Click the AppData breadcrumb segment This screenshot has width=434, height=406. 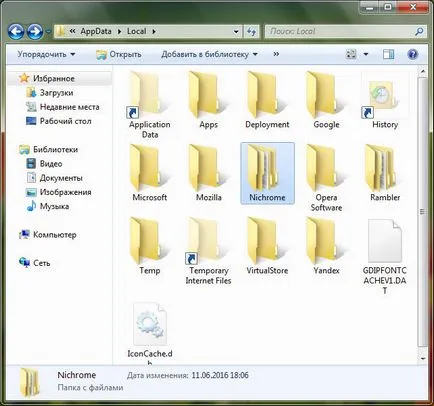click(x=96, y=31)
